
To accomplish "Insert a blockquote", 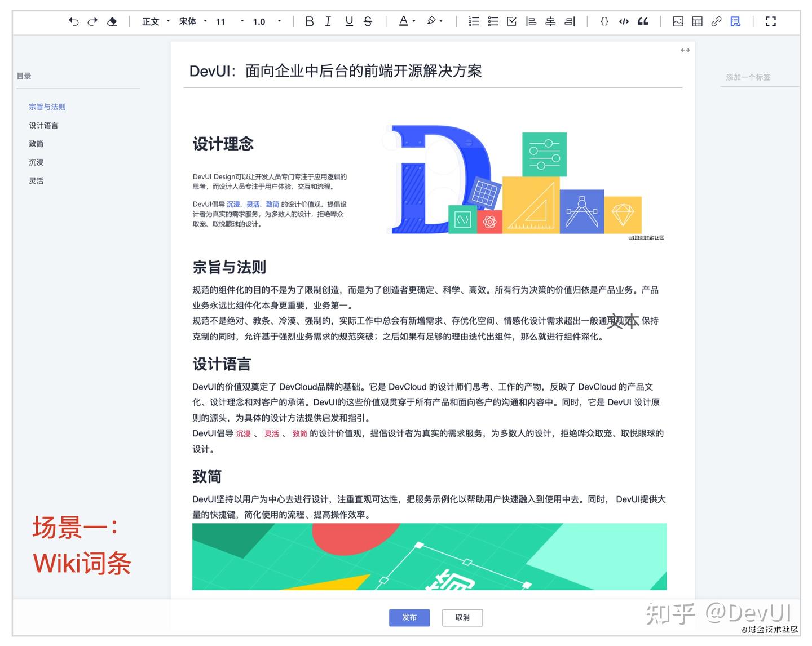I will (643, 21).
